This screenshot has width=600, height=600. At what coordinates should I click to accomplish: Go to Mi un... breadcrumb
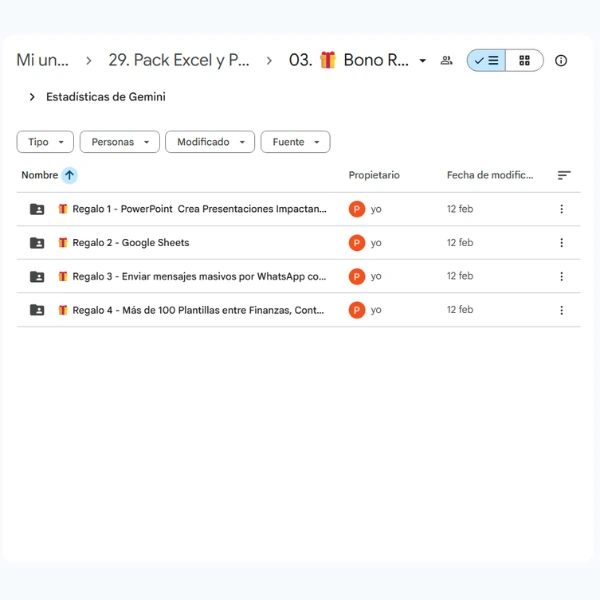42,60
